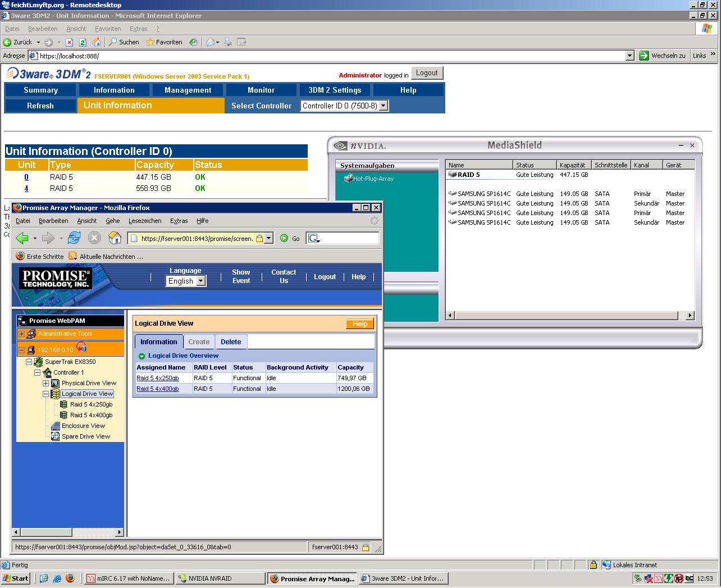Click the padlock icon in Firefox status bar
The image size is (721, 588).
(x=366, y=547)
